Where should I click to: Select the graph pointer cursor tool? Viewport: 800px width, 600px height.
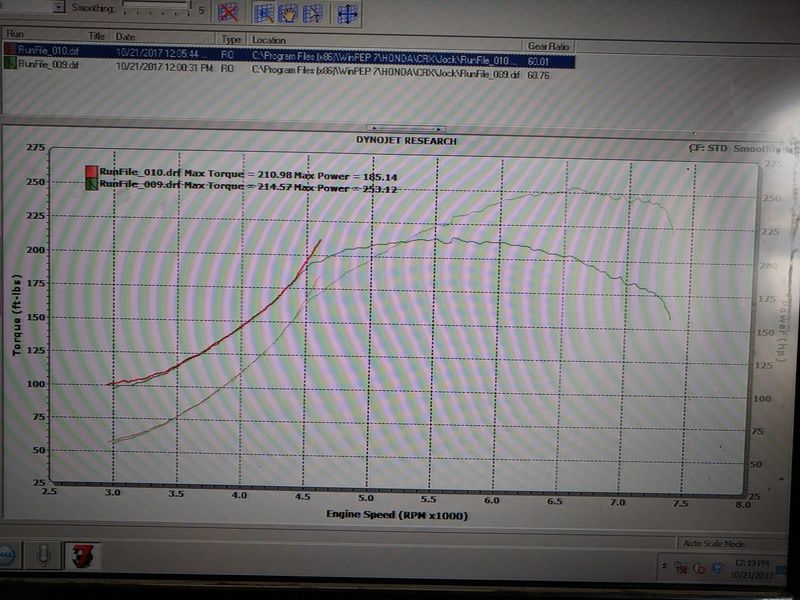(313, 14)
